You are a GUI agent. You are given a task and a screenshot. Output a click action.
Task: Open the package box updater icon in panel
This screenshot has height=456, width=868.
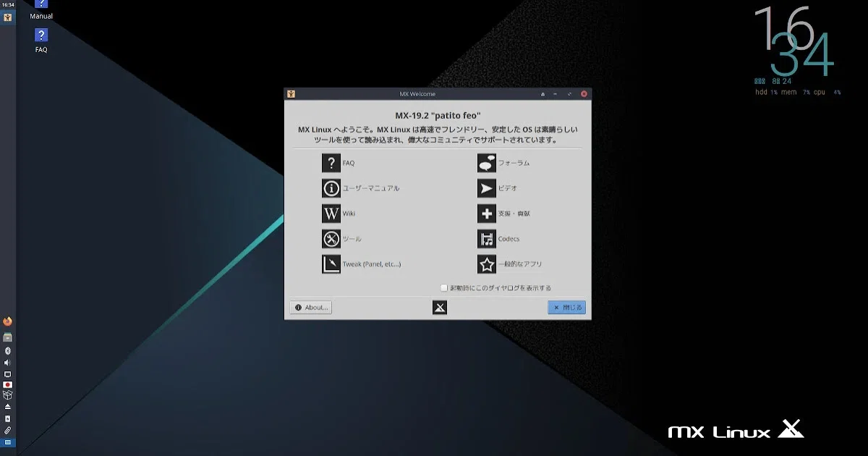(x=8, y=395)
